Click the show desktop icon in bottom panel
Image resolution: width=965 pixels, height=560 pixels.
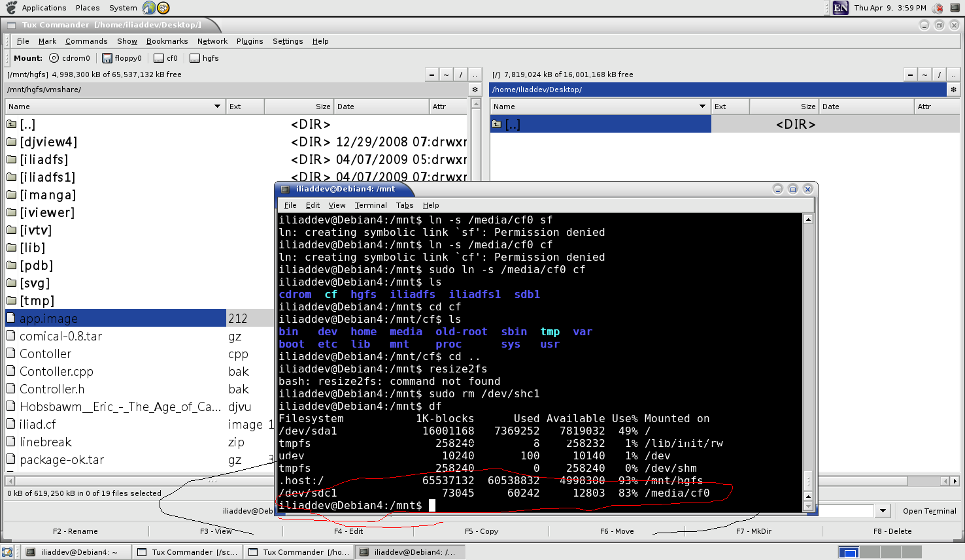coord(8,552)
